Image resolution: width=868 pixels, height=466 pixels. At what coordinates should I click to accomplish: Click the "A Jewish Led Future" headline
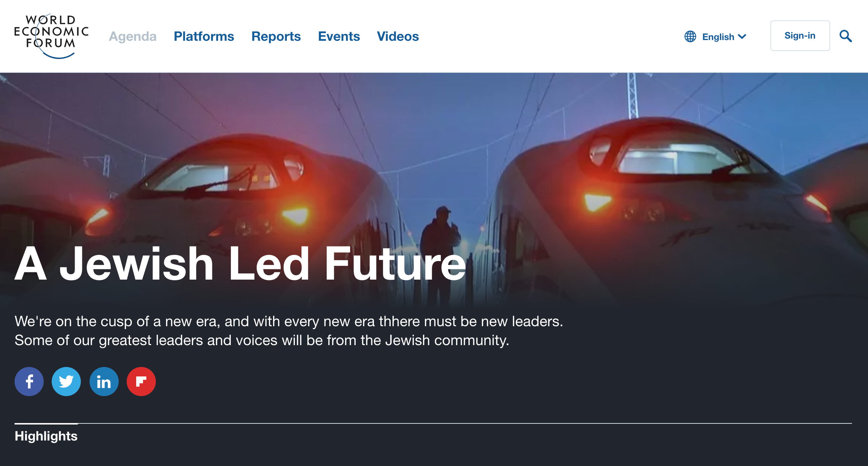pyautogui.click(x=240, y=263)
